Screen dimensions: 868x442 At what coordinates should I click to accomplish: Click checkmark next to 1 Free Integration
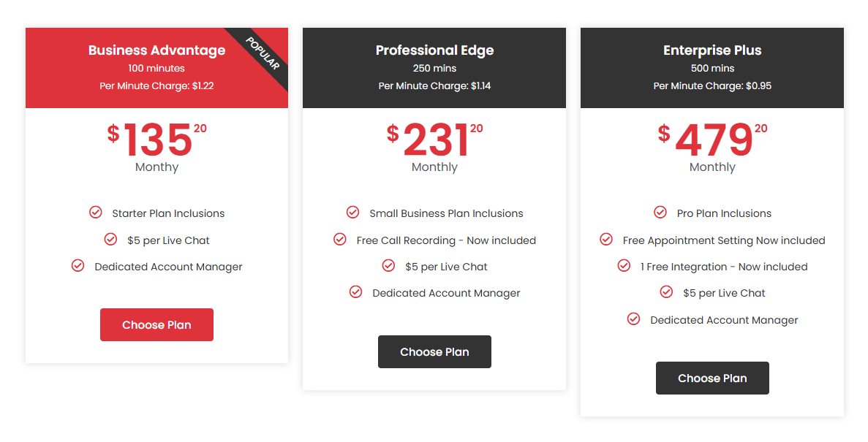[624, 266]
